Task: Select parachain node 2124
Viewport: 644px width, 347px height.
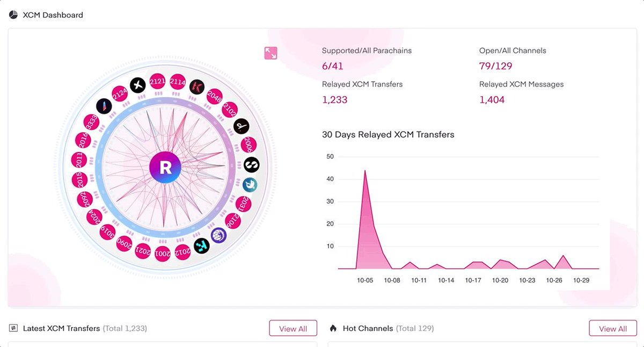Action: click(119, 93)
